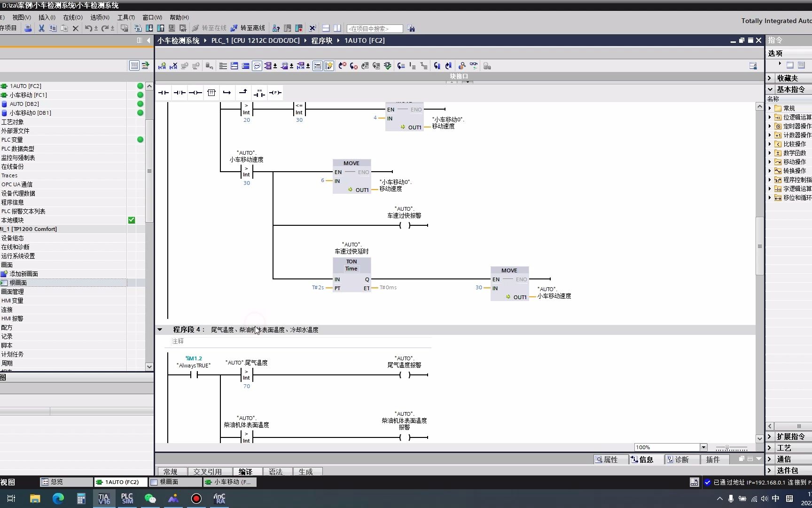This screenshot has width=812, height=508.
Task: Split the editor space vertically
Action: pos(337,28)
